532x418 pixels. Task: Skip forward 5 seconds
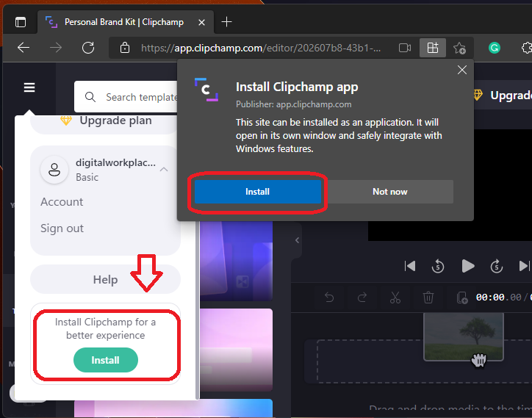pyautogui.click(x=497, y=266)
